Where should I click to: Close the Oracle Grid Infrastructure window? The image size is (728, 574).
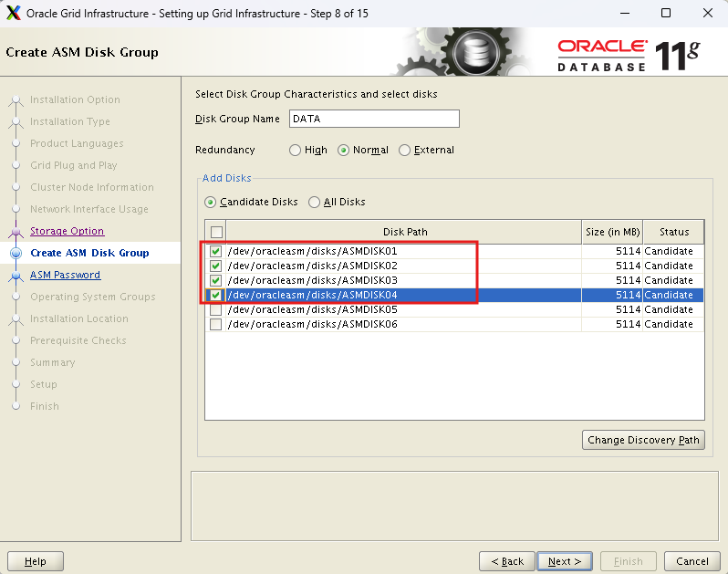[708, 13]
